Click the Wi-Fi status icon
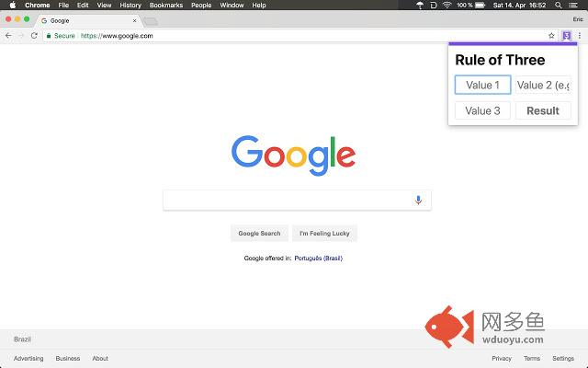Viewport: 588px width, 368px height. pos(447,5)
